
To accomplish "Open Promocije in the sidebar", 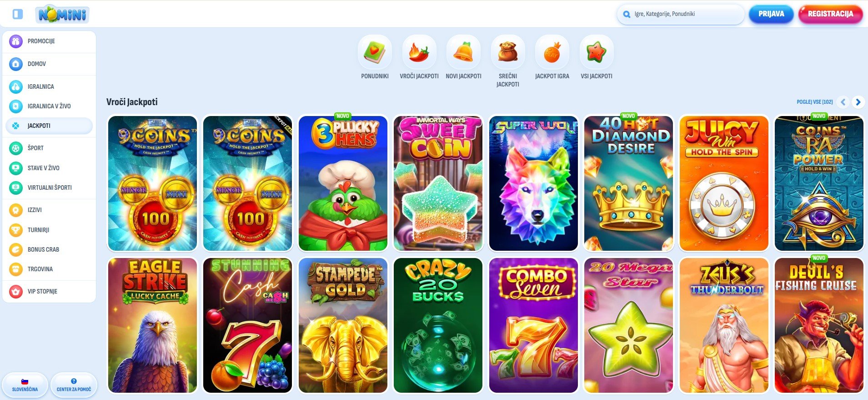I will [x=49, y=41].
